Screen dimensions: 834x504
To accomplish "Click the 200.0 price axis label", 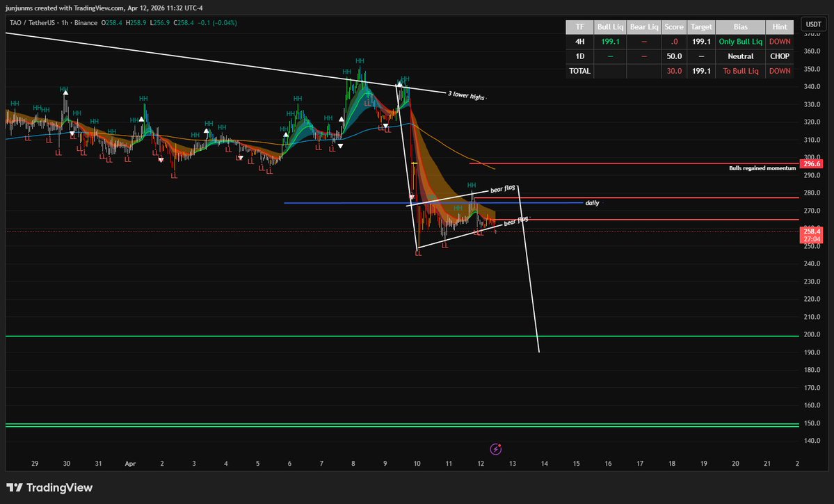I will tap(811, 334).
